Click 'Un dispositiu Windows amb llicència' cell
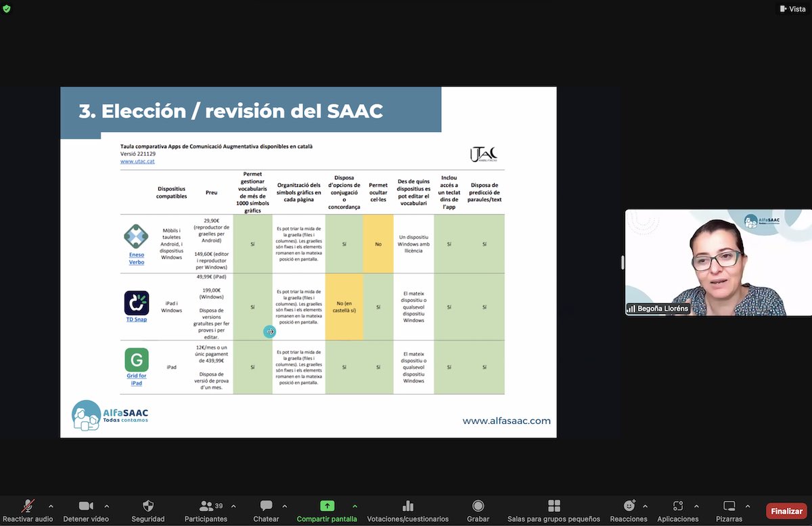This screenshot has width=812, height=526. click(413, 244)
